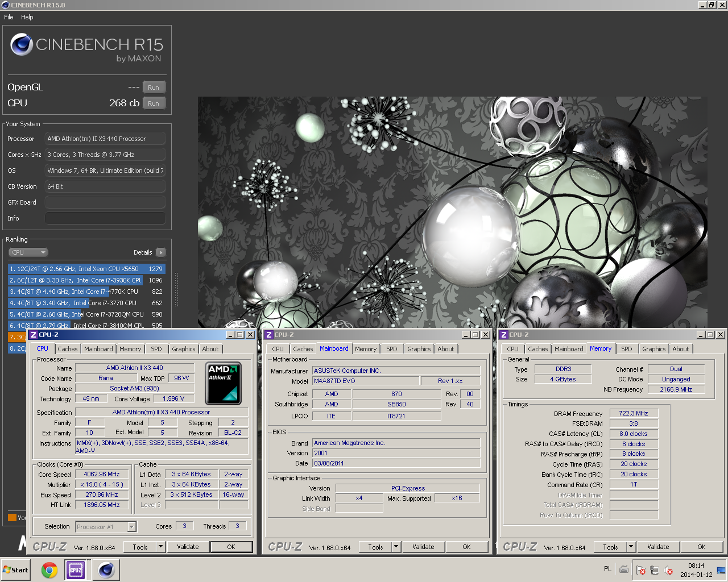Click the GFX Board field

point(105,202)
